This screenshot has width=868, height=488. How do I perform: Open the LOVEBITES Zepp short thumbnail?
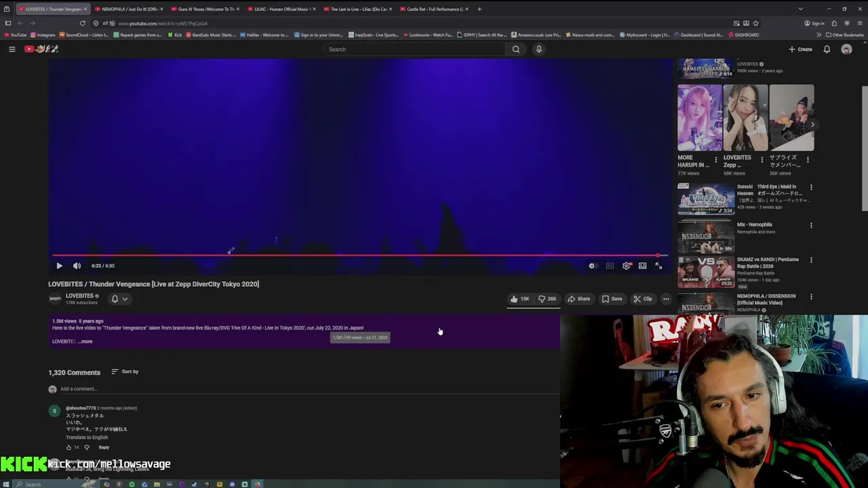click(x=745, y=117)
